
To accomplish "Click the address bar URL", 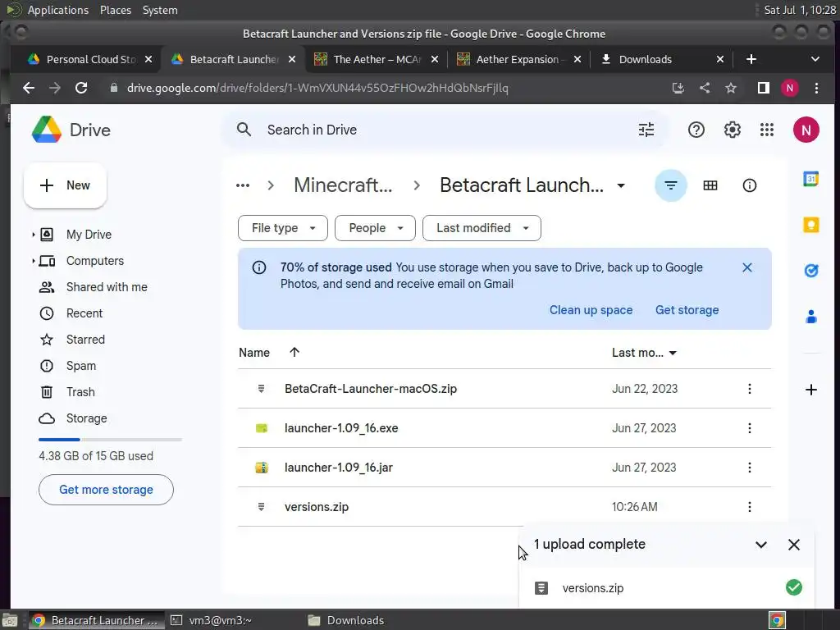I will pyautogui.click(x=317, y=88).
